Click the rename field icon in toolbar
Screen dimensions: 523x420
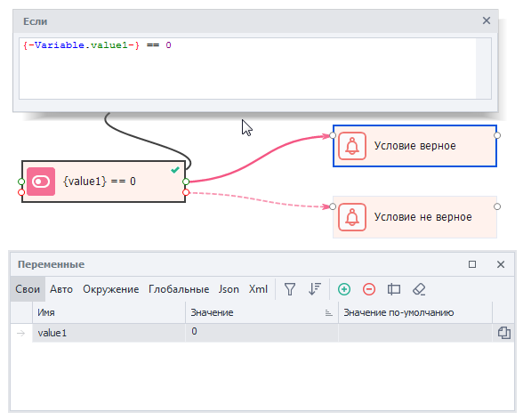394,289
